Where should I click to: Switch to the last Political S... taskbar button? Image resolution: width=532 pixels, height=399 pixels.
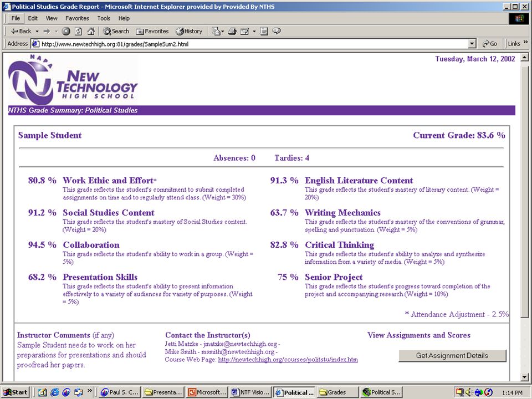click(x=381, y=392)
